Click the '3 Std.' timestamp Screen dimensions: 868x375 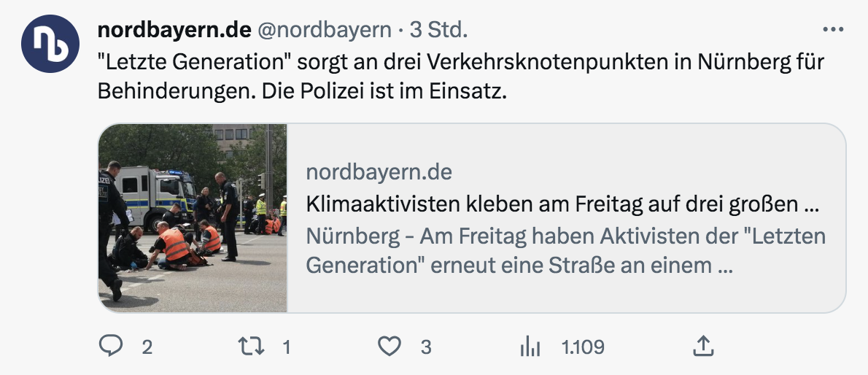(x=438, y=30)
